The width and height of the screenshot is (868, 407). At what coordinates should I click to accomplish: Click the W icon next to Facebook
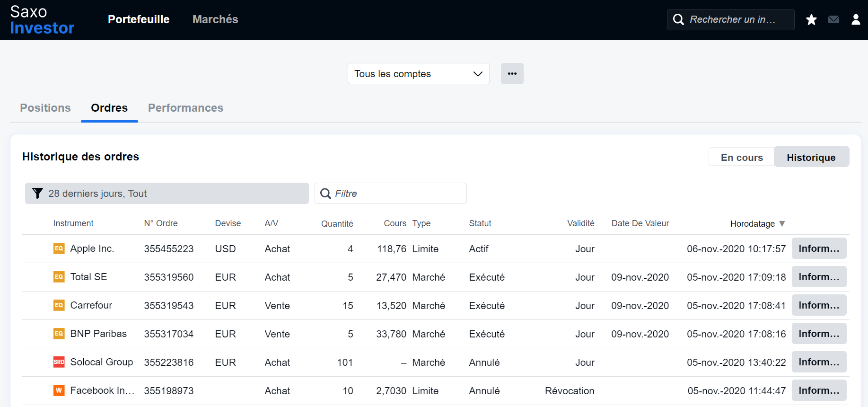pos(59,390)
